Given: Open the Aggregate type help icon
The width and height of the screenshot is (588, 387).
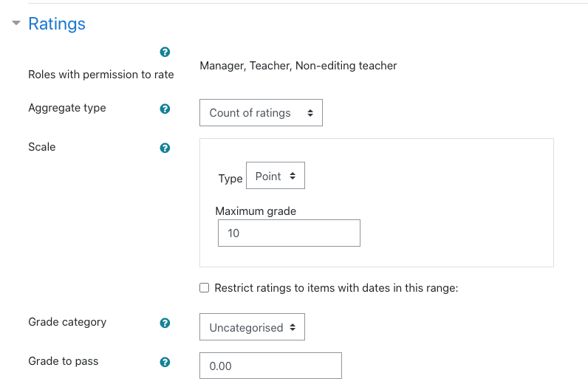Looking at the screenshot, I should click(x=165, y=109).
